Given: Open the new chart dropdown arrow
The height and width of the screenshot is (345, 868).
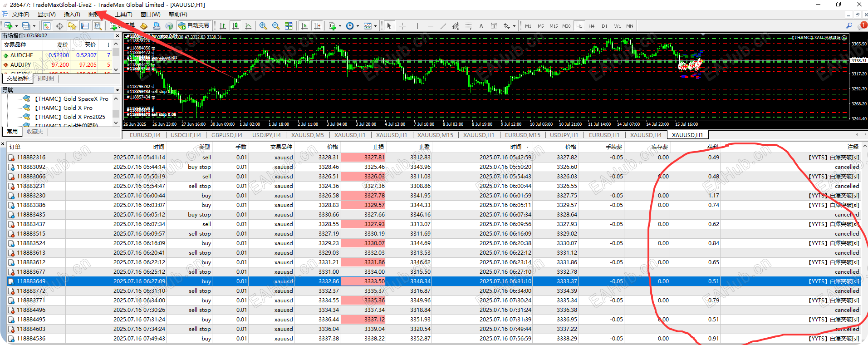Looking at the screenshot, I should [16, 26].
